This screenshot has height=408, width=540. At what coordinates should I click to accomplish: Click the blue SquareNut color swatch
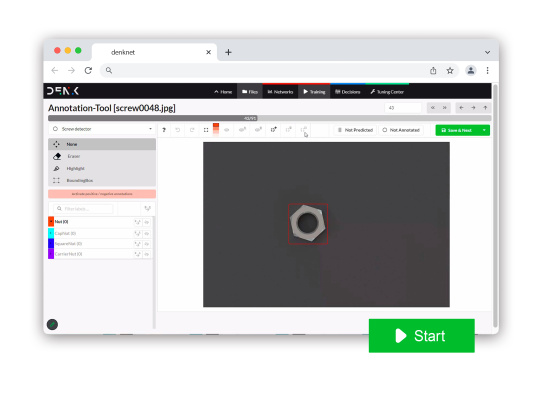51,243
